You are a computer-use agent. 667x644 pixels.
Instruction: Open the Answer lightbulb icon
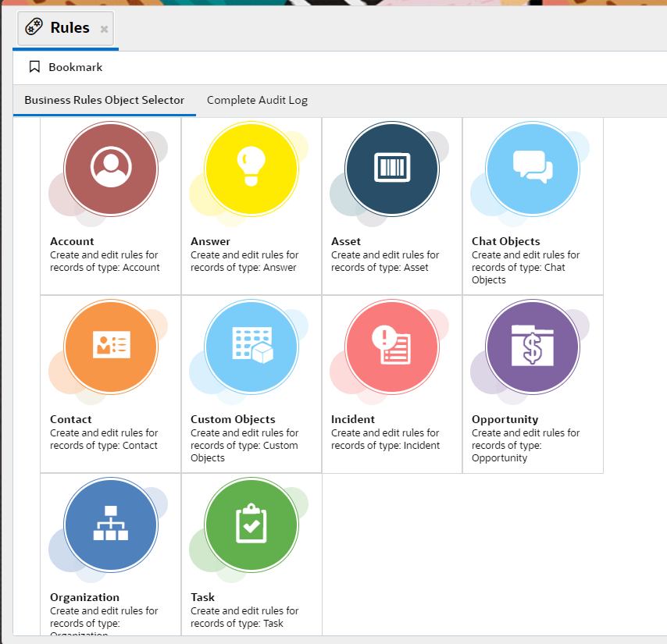coord(251,169)
